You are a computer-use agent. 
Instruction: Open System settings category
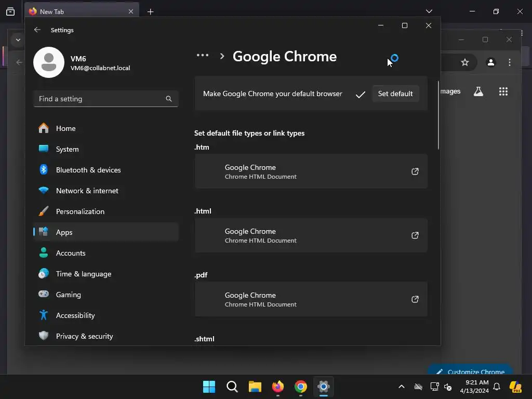click(106, 149)
